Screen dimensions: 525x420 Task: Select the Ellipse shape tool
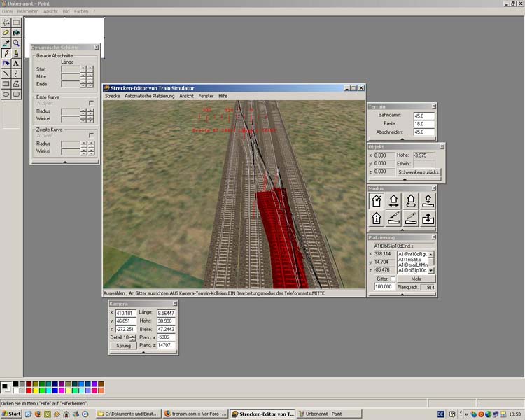click(6, 94)
